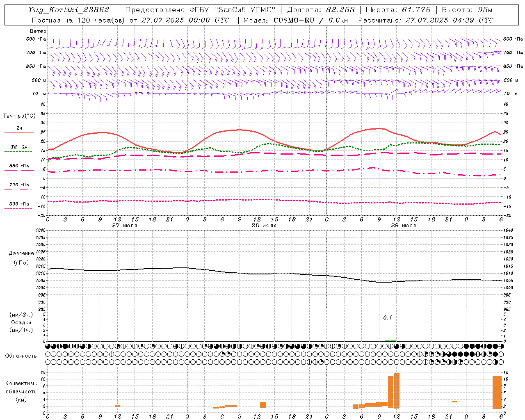The width and height of the screenshot is (525, 420).
Task: Click the Модель COSMO-RU / 6.6км text
Action: click(x=296, y=20)
